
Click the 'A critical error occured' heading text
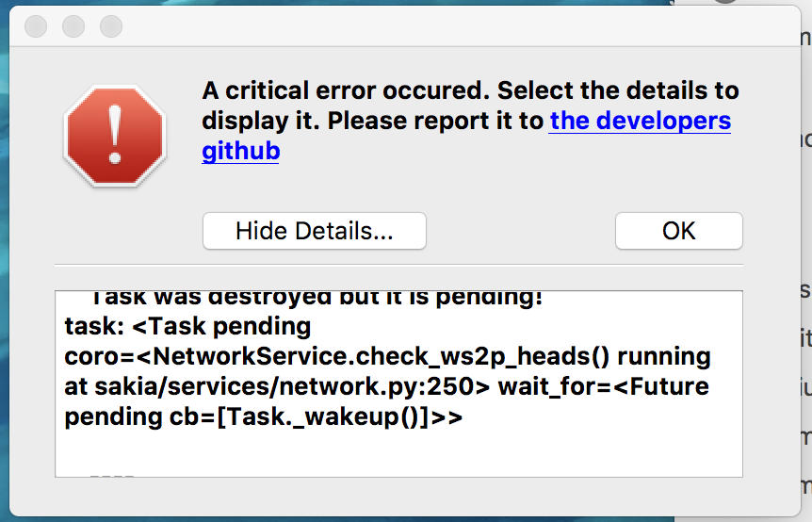346,90
